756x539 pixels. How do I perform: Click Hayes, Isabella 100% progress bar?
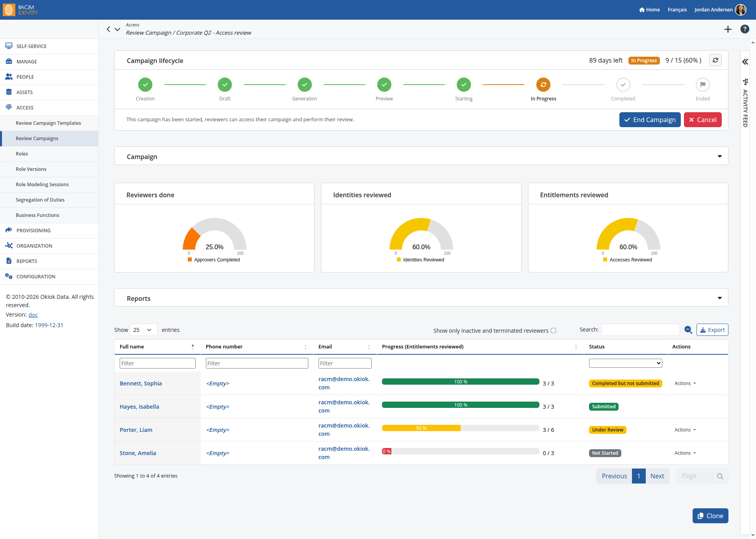coord(460,405)
